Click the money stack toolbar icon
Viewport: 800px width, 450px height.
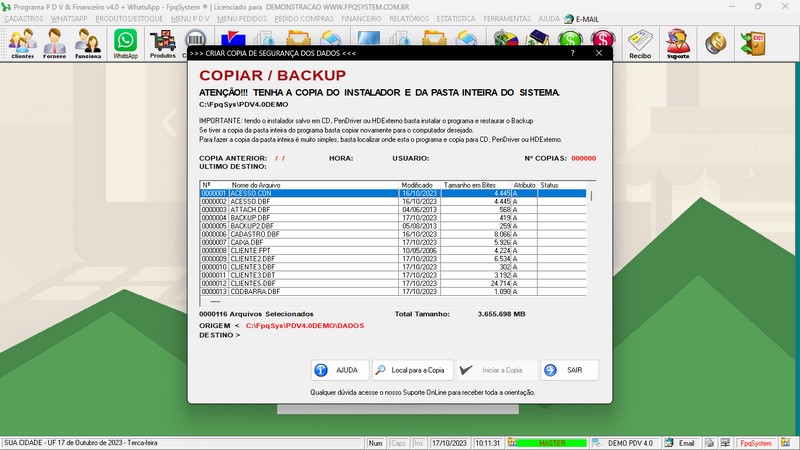[x=506, y=38]
